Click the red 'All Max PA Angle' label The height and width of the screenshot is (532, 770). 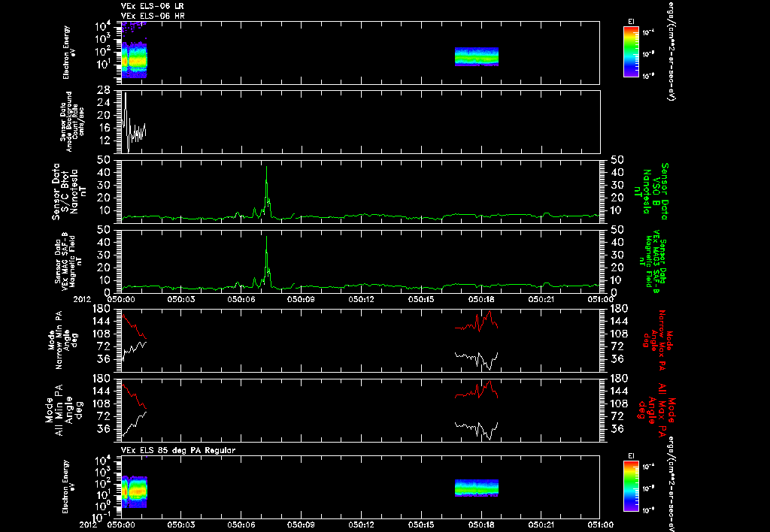coord(657,409)
